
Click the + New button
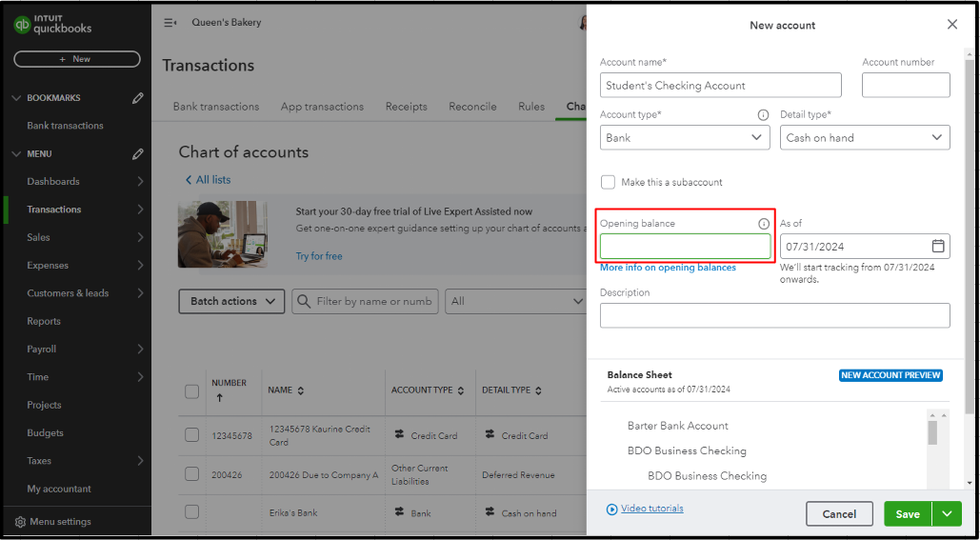click(77, 59)
